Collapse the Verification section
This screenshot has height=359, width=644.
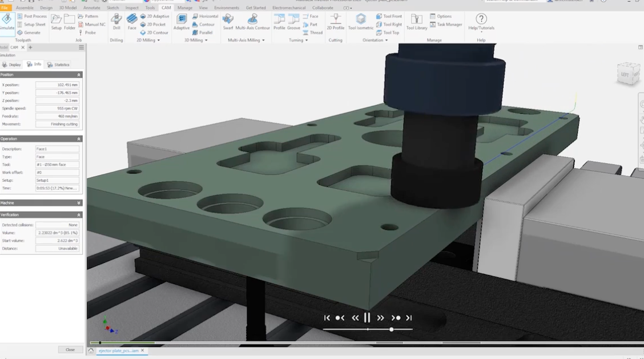tap(79, 215)
